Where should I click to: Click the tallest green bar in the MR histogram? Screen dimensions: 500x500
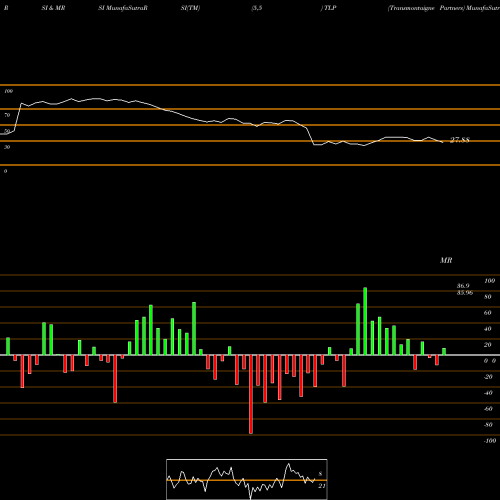[x=365, y=321]
